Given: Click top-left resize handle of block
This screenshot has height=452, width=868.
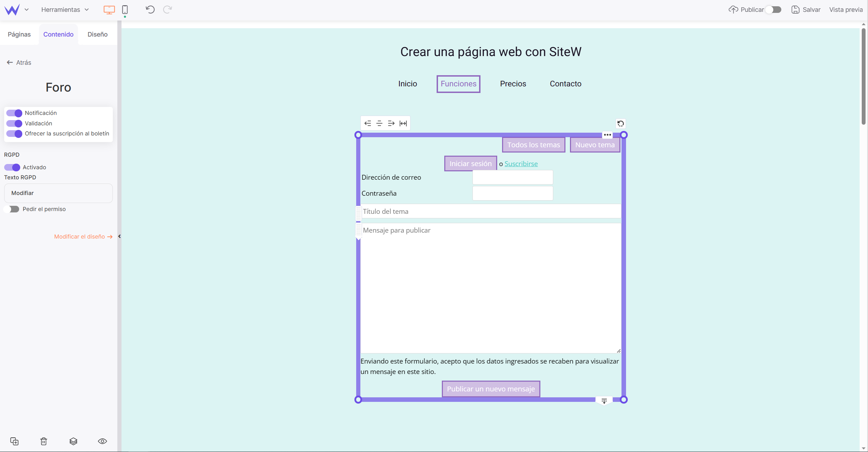Looking at the screenshot, I should tap(358, 135).
